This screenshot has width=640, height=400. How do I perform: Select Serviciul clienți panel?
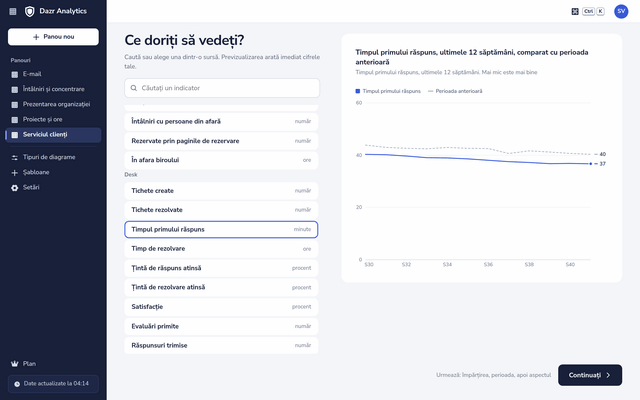[x=53, y=135]
